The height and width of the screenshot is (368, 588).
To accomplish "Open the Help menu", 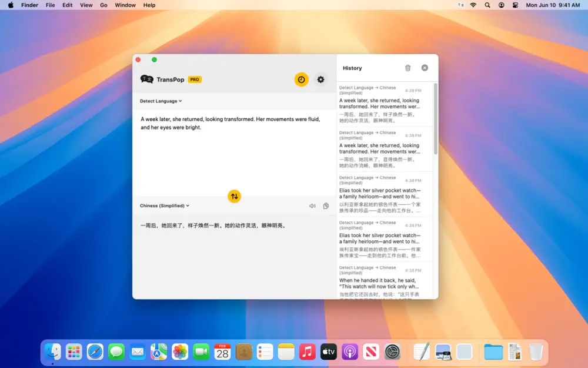I will point(149,5).
